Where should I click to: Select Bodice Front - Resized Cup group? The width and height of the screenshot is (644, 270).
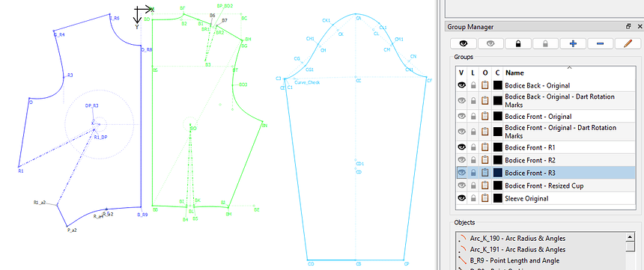(544, 185)
